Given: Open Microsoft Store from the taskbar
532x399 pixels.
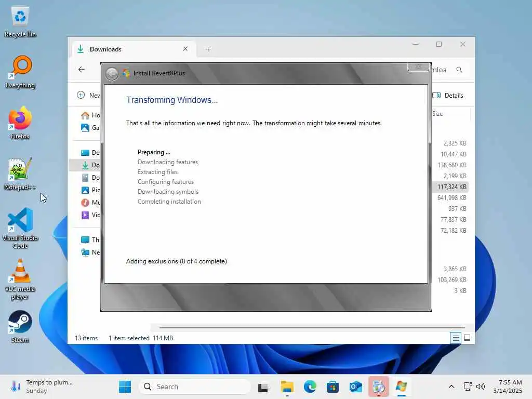Looking at the screenshot, I should pos(332,387).
